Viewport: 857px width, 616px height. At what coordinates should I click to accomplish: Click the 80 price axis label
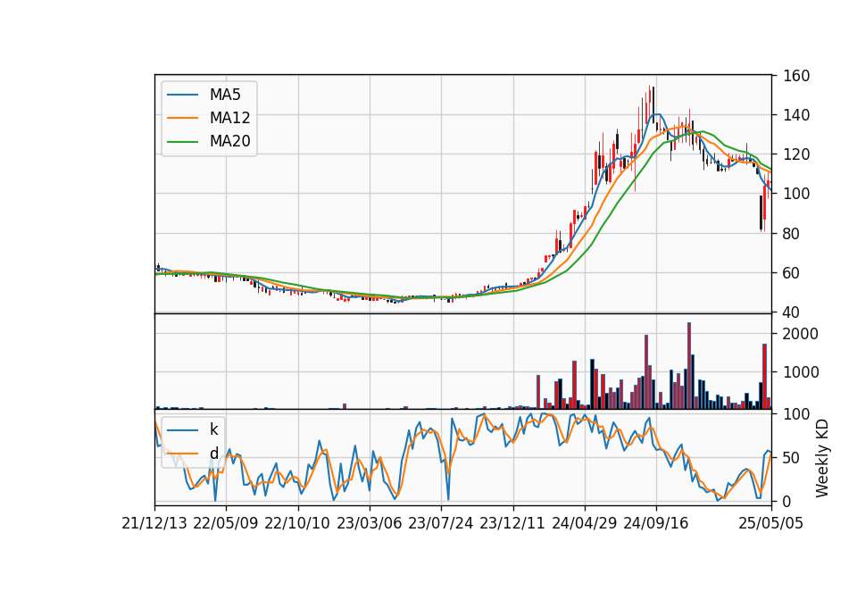(792, 234)
